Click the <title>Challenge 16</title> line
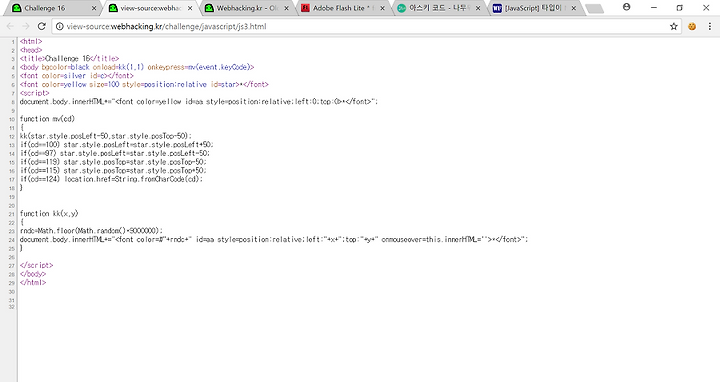This screenshot has height=382, width=720. (x=69, y=59)
